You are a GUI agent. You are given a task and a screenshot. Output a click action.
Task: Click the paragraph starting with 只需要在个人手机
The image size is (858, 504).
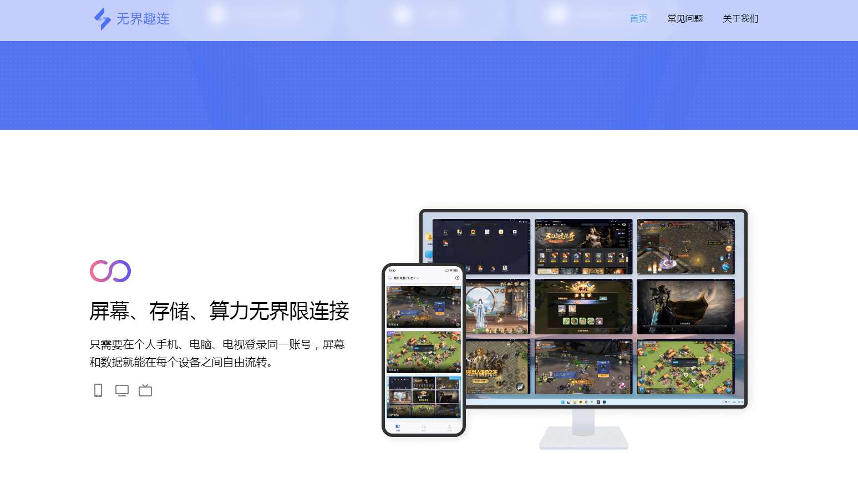click(x=217, y=353)
